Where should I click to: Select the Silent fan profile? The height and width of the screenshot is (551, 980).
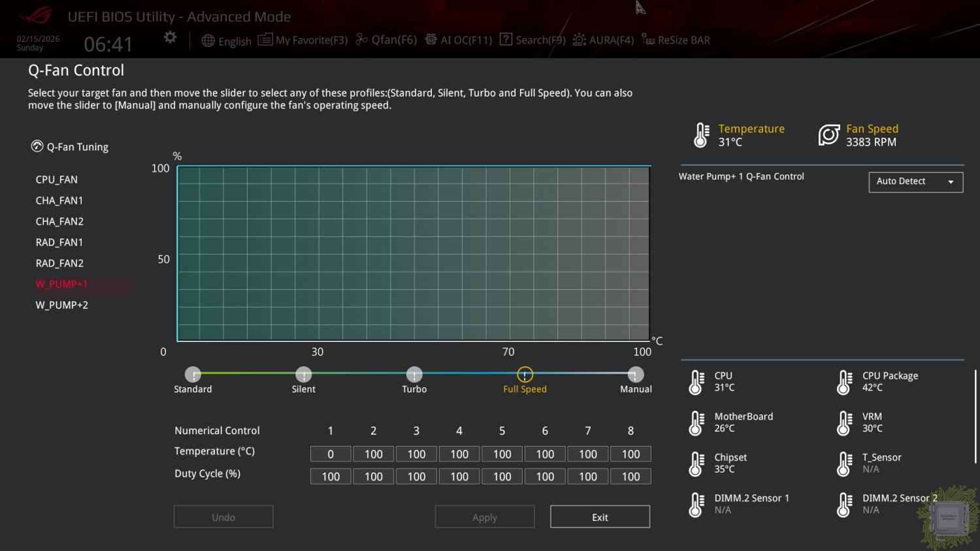tap(303, 375)
